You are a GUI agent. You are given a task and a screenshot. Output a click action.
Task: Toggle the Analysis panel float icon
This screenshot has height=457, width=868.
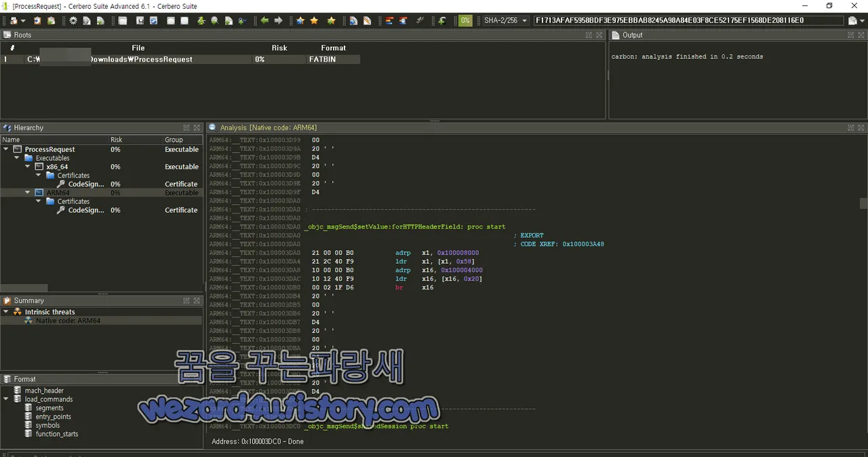point(850,127)
